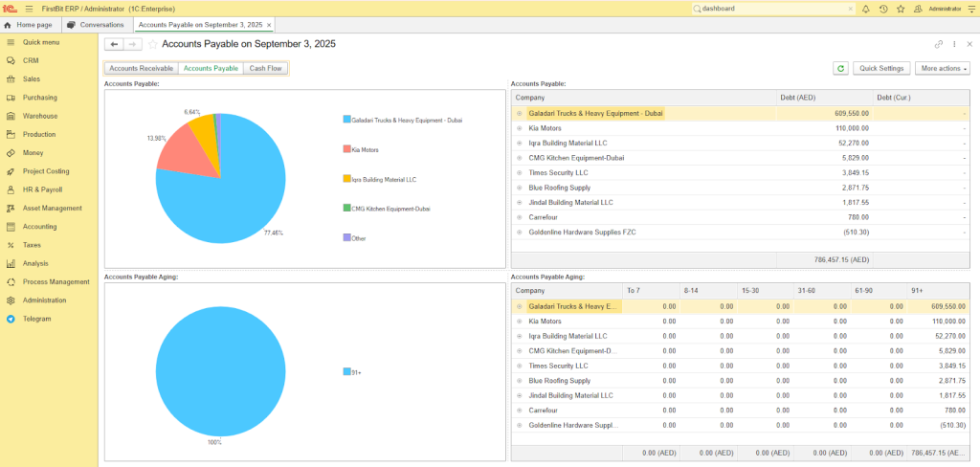Open Purchasing section in sidebar
Screen dimensions: 980x467
pyautogui.click(x=40, y=98)
